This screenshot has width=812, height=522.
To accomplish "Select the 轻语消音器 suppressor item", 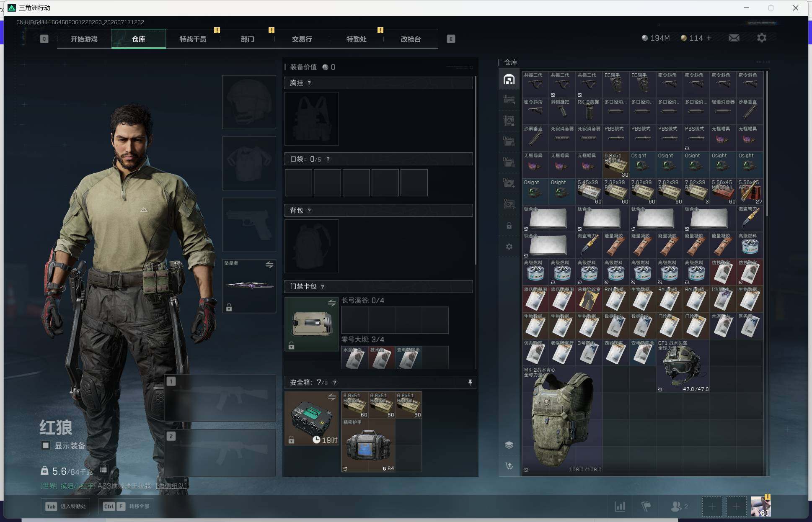I will pyautogui.click(x=723, y=112).
